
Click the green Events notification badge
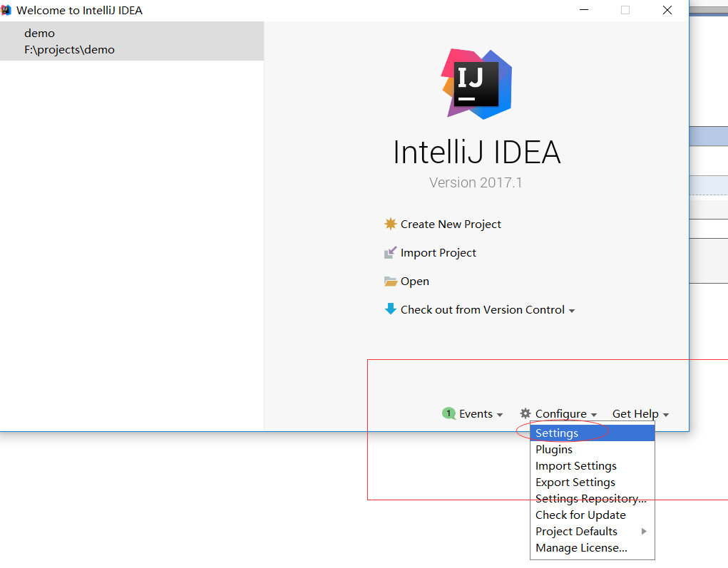(448, 413)
